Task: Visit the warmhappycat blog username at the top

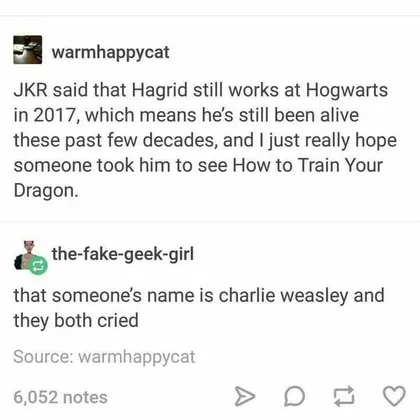Action: tap(110, 52)
